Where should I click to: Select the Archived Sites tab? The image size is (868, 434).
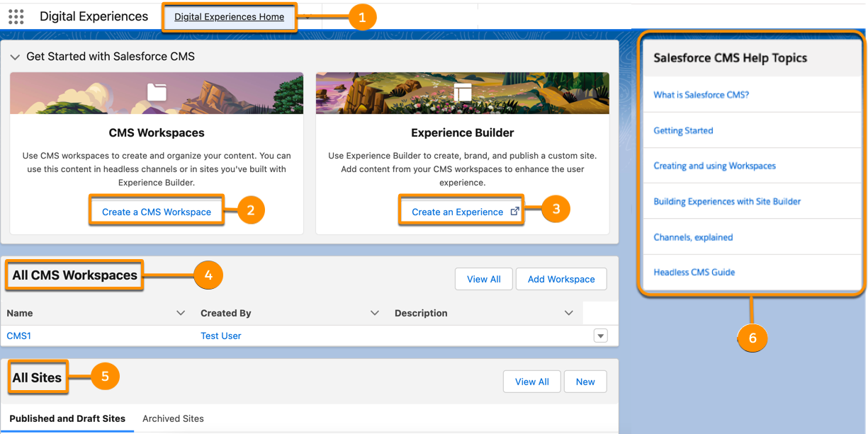pyautogui.click(x=173, y=418)
